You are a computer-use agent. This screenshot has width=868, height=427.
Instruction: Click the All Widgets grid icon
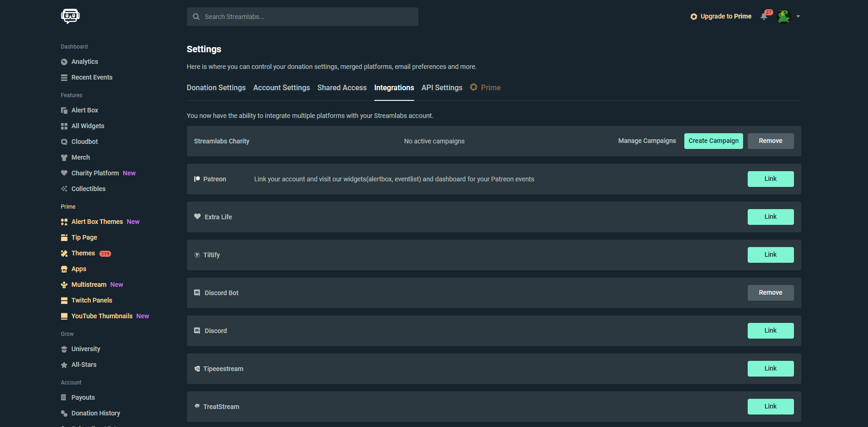point(64,126)
